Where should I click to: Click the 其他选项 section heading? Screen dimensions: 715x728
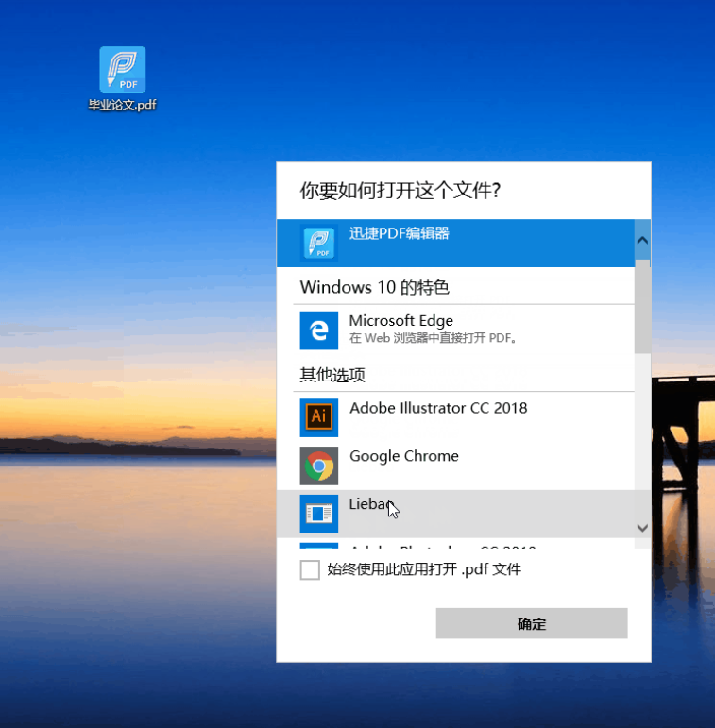332,375
